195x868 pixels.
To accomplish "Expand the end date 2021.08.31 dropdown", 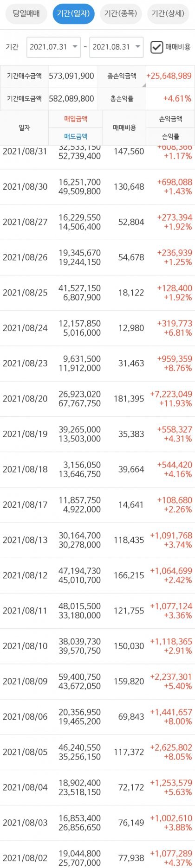I will pyautogui.click(x=116, y=47).
